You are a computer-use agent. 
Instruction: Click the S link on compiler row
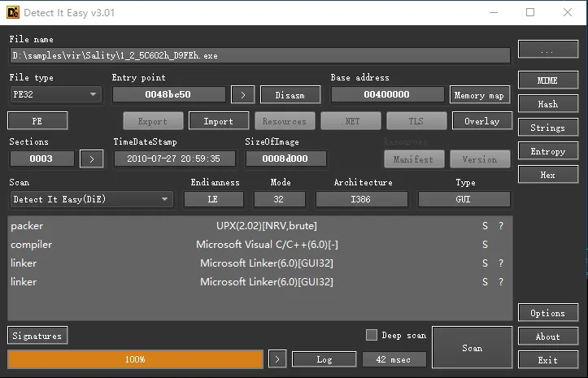click(486, 245)
